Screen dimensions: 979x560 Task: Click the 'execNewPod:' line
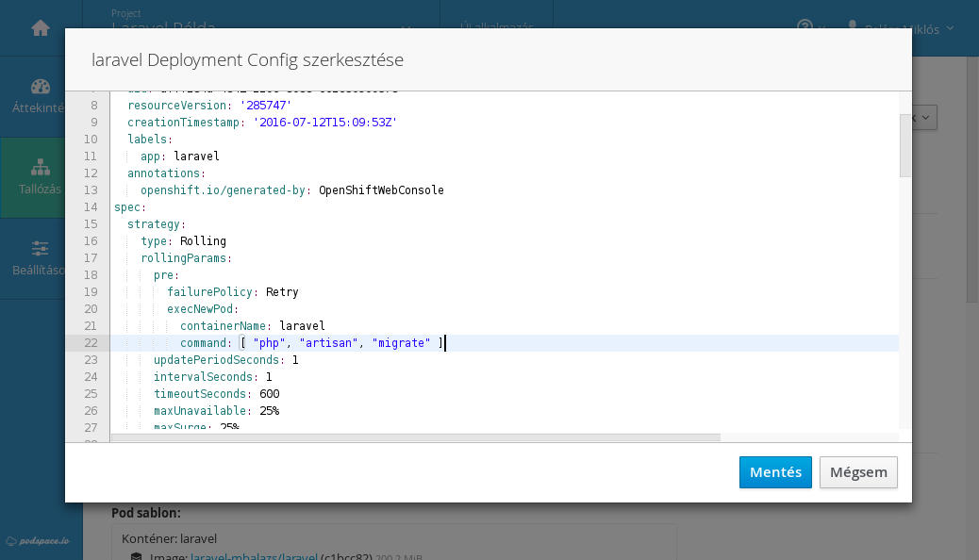coord(203,309)
